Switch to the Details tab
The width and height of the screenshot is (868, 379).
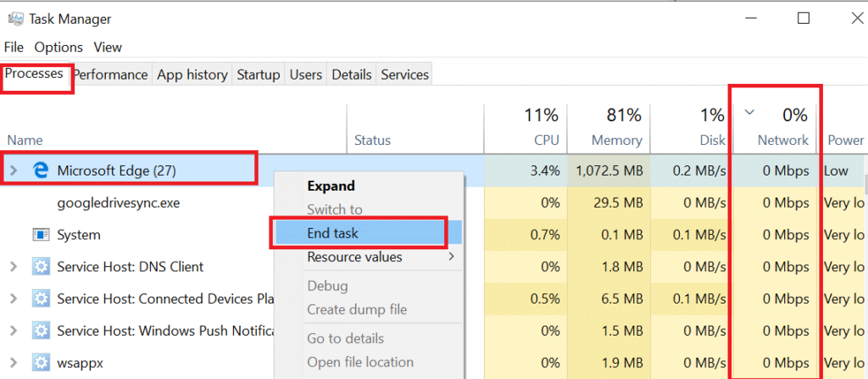coord(352,75)
